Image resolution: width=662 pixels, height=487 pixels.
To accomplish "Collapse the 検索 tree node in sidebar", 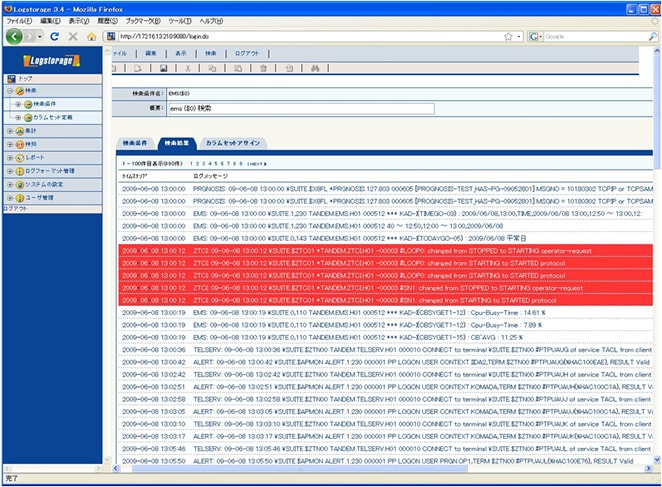I will pyautogui.click(x=9, y=91).
